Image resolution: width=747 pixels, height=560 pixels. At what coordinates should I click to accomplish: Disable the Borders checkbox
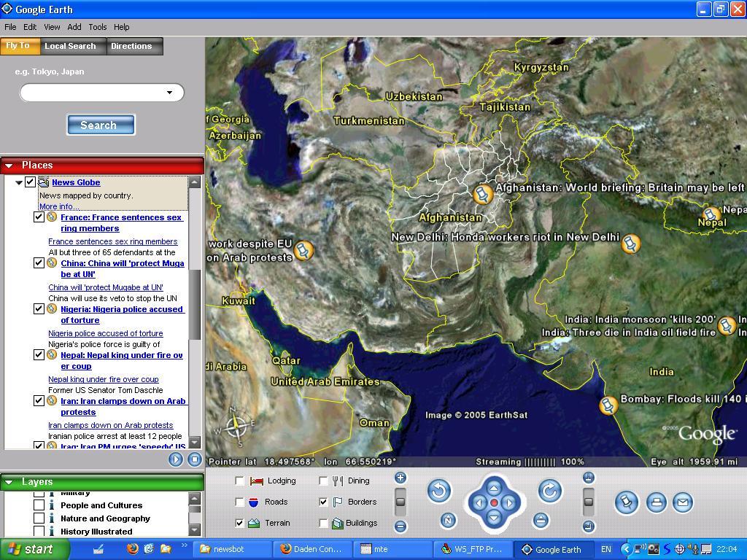(x=323, y=502)
